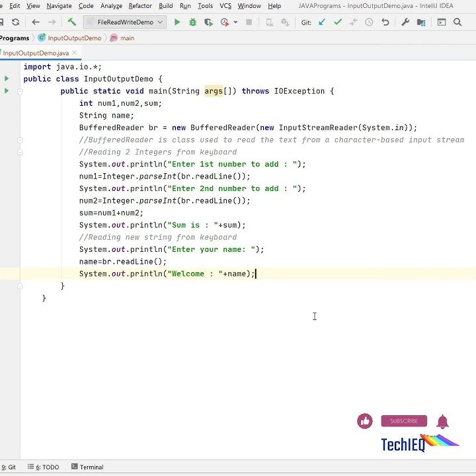Click main method breadcrumb
Viewport: 476px width, 476px height.
[x=123, y=38]
